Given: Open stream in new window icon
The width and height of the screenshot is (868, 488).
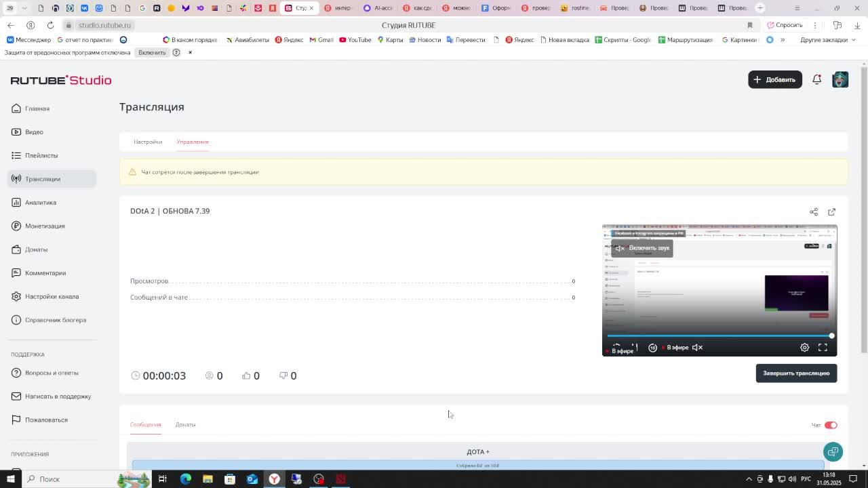Looking at the screenshot, I should click(x=832, y=211).
